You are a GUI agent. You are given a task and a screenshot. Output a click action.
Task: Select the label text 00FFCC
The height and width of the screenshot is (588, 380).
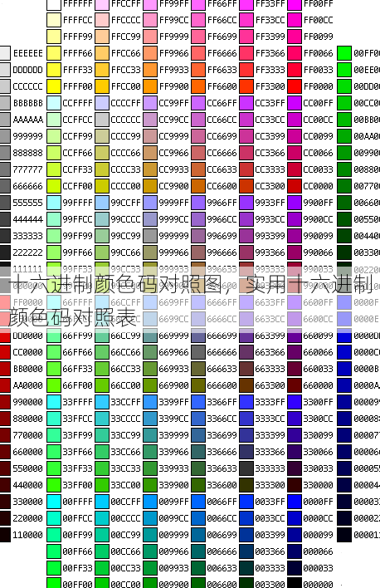77,518
